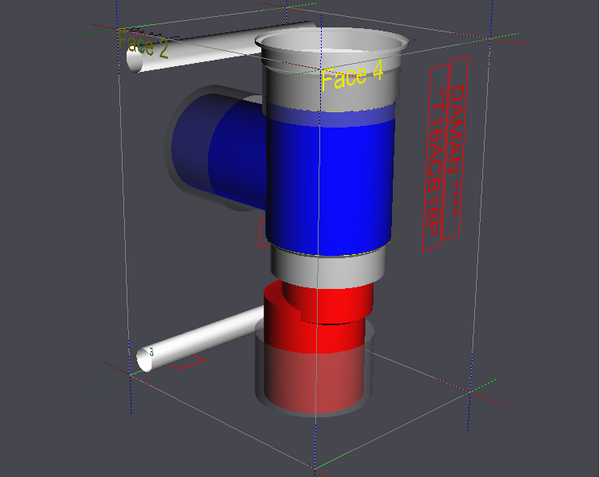
Task: Select the "Face 2" label
Action: [x=143, y=44]
